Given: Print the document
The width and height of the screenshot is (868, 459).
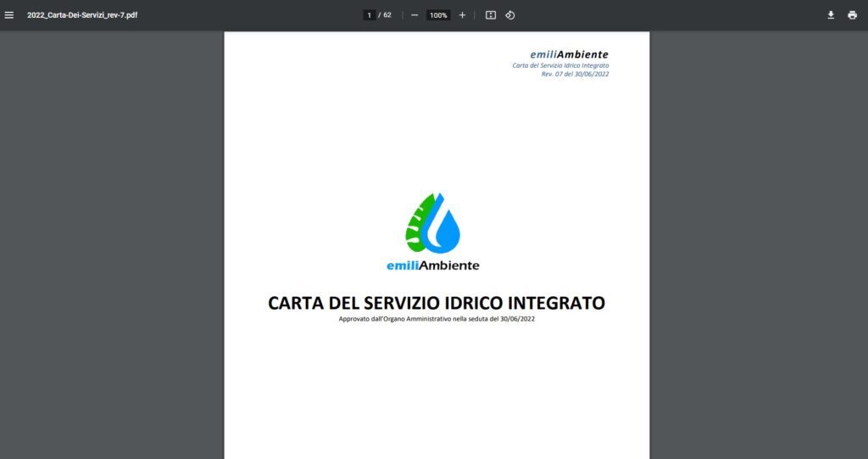Looking at the screenshot, I should click(852, 15).
